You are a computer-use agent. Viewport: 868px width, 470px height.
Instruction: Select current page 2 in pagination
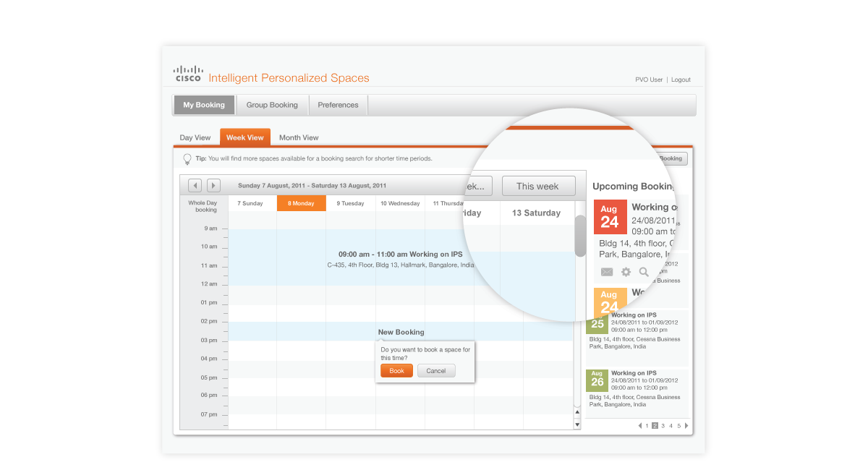[x=655, y=426]
